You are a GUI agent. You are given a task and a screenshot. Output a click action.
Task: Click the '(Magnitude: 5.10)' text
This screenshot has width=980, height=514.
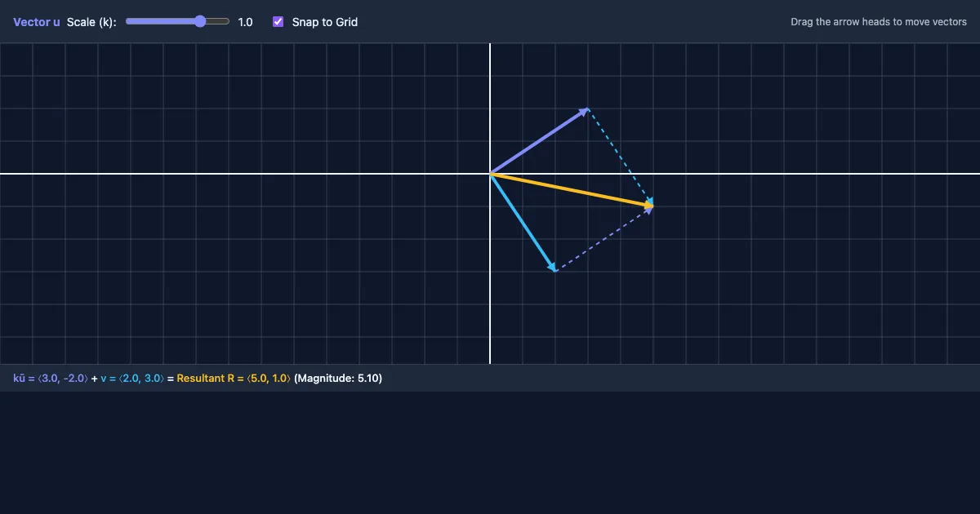tap(338, 379)
